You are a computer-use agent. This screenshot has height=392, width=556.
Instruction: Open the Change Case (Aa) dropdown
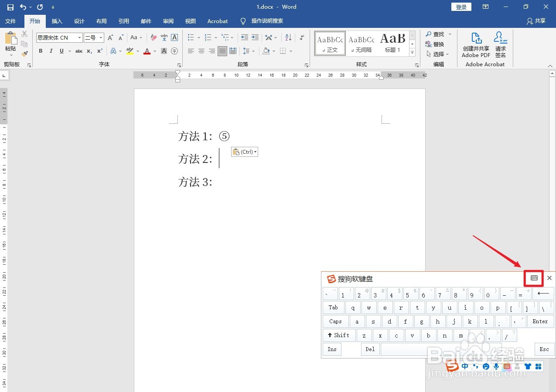click(136, 38)
